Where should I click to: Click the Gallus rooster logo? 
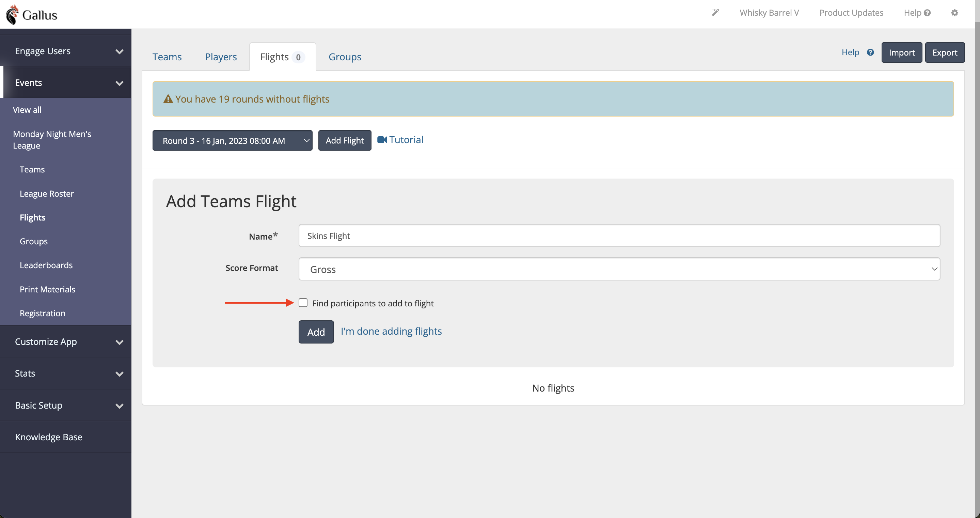(x=32, y=14)
